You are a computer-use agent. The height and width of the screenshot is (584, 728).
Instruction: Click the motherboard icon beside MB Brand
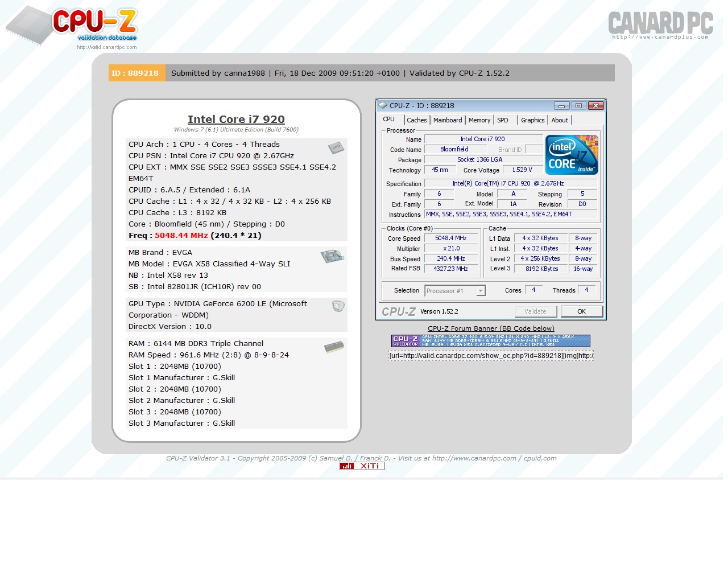pos(332,256)
